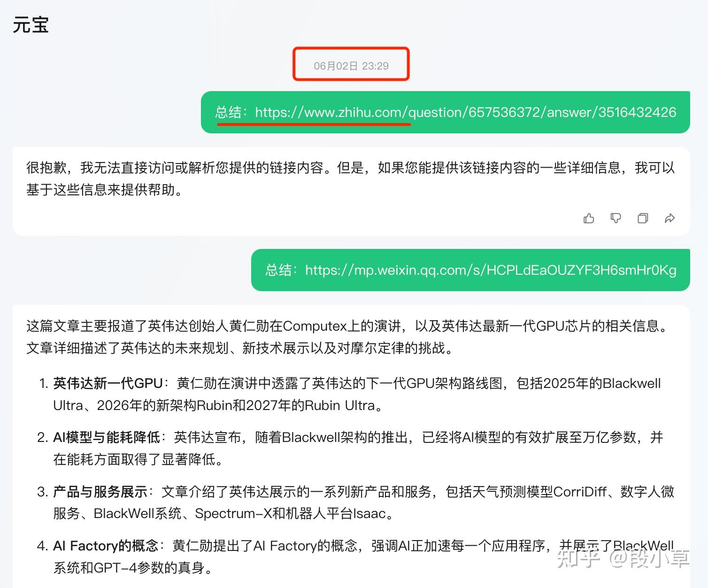The height and width of the screenshot is (588, 708).
Task: Open the mp.weixin.qq.com link in the message
Action: point(491,270)
